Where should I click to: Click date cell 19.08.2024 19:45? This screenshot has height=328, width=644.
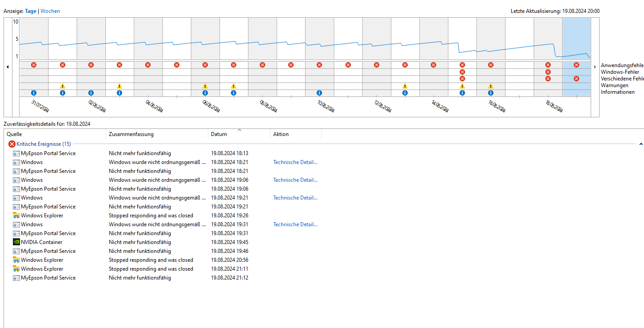pyautogui.click(x=230, y=242)
